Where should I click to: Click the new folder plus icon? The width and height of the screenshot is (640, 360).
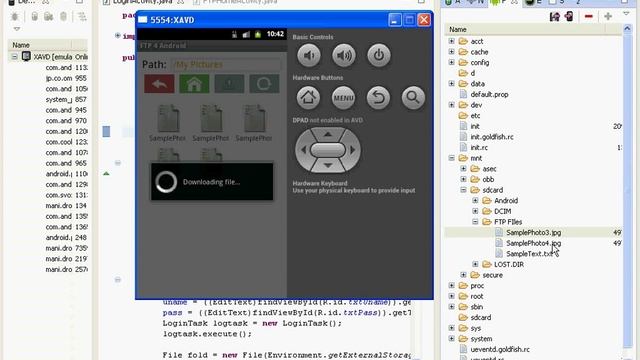[x=608, y=16]
